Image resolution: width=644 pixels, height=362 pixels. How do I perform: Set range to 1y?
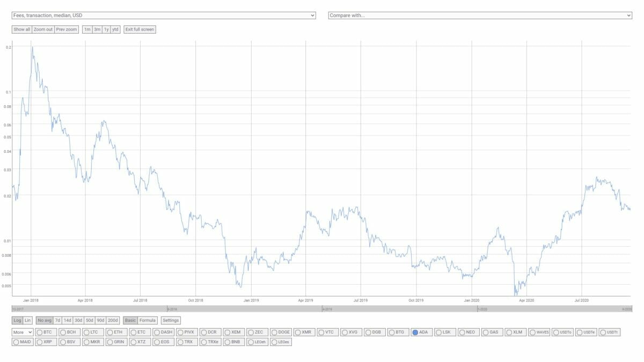[x=106, y=29]
